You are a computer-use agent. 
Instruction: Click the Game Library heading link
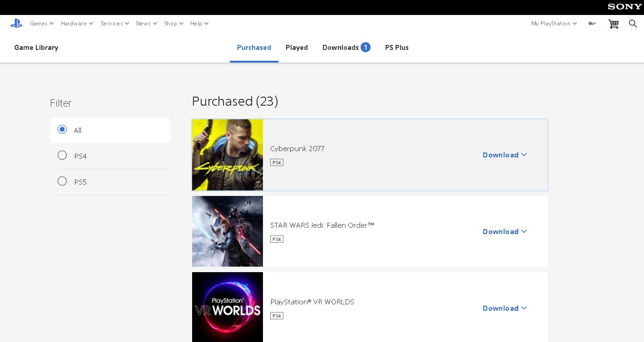click(x=36, y=48)
